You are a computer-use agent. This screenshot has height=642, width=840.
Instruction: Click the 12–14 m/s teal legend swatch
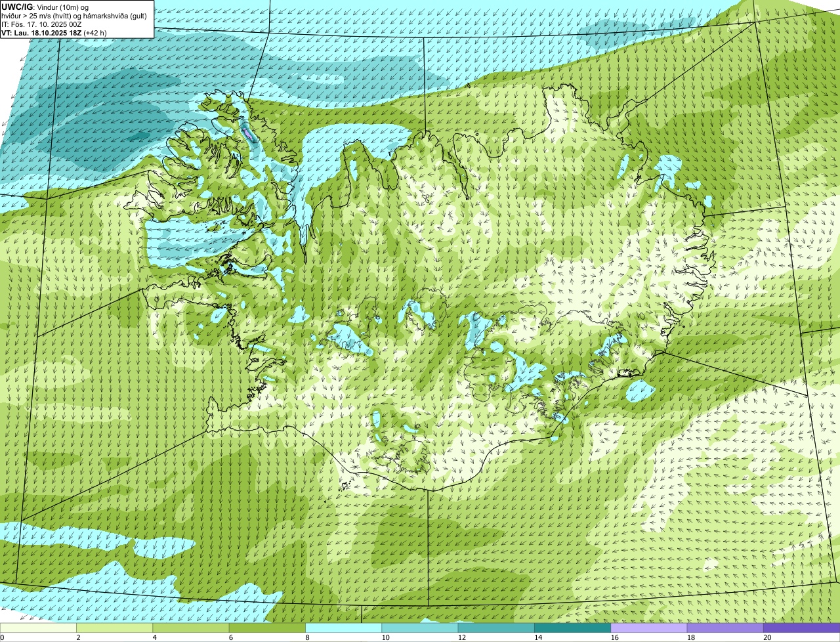(496, 628)
